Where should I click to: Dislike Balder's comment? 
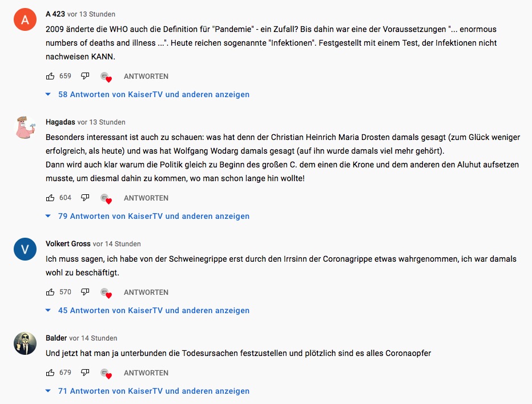tap(84, 373)
